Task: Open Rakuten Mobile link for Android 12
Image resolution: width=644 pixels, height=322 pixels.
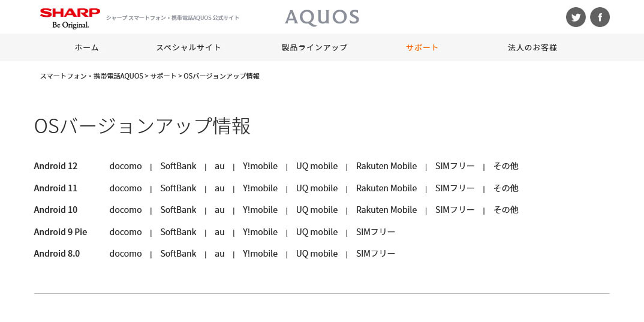Action: (386, 166)
